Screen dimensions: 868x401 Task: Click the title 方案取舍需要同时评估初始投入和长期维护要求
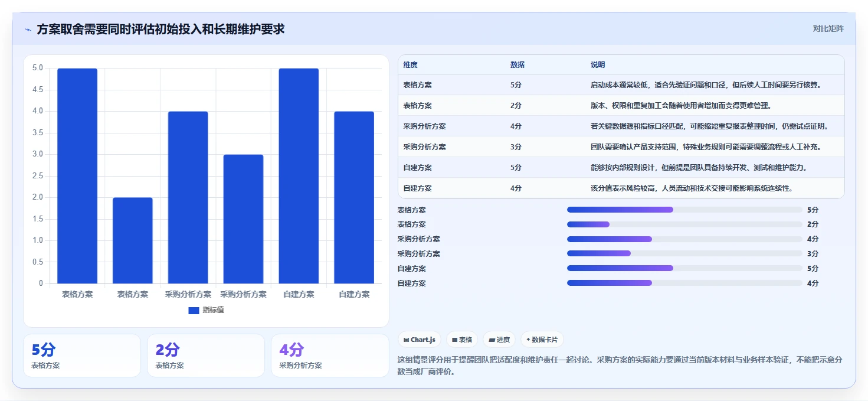161,29
